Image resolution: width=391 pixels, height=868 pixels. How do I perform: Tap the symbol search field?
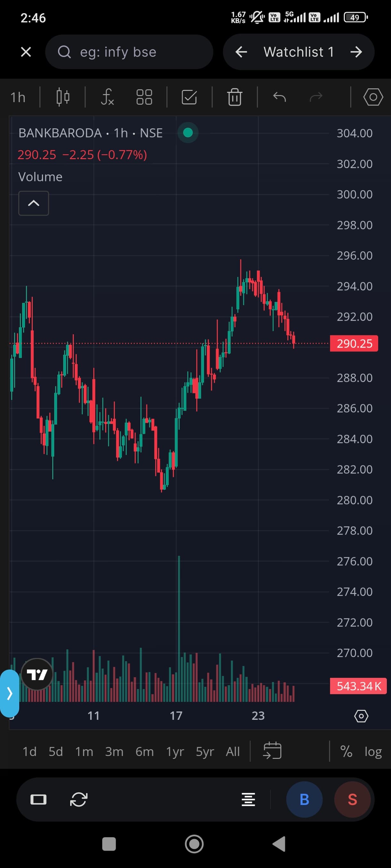129,52
